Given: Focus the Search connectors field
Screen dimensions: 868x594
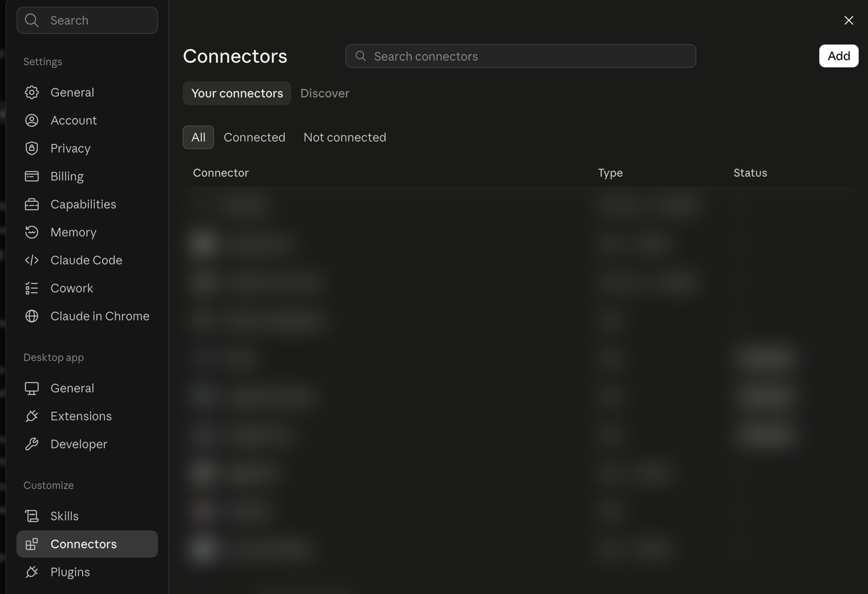Looking at the screenshot, I should click(x=521, y=56).
